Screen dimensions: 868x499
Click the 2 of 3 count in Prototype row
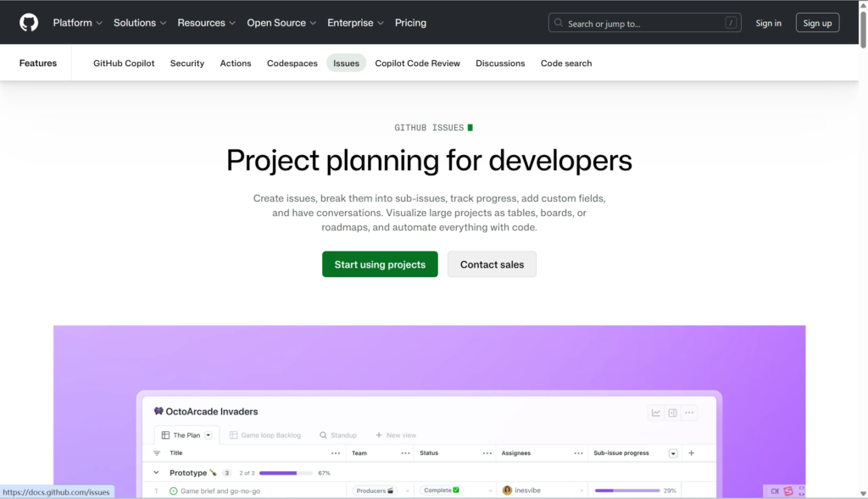(247, 473)
